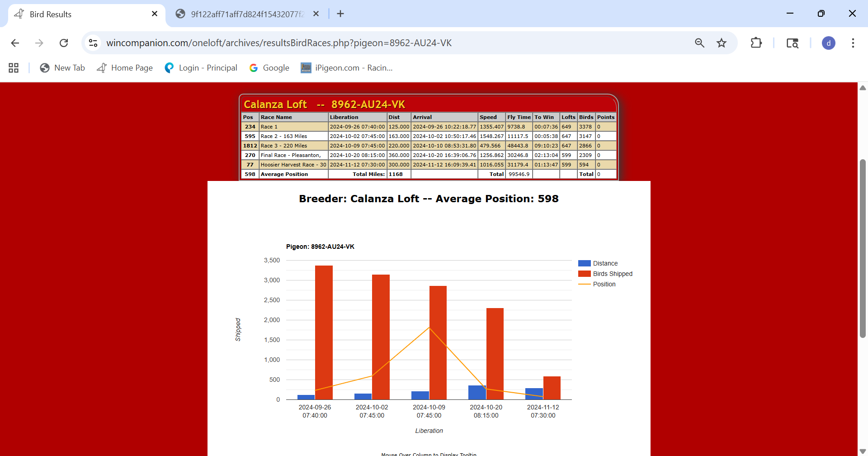Open the Extensions puzzle icon

[756, 43]
